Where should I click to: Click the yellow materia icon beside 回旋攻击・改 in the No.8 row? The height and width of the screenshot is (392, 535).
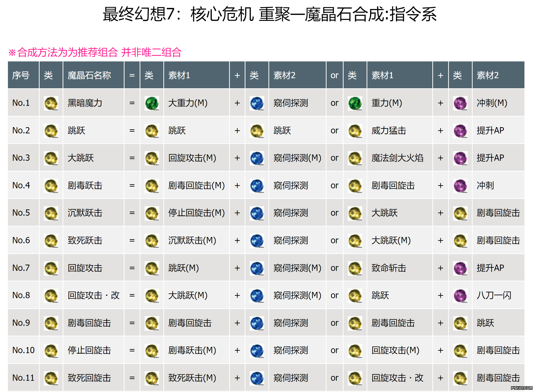pos(51,296)
